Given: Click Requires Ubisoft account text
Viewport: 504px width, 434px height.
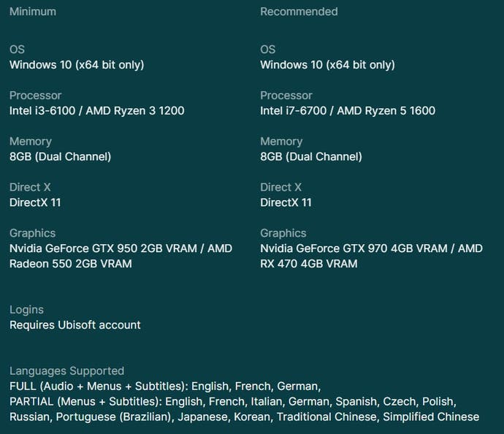Looking at the screenshot, I should 75,325.
